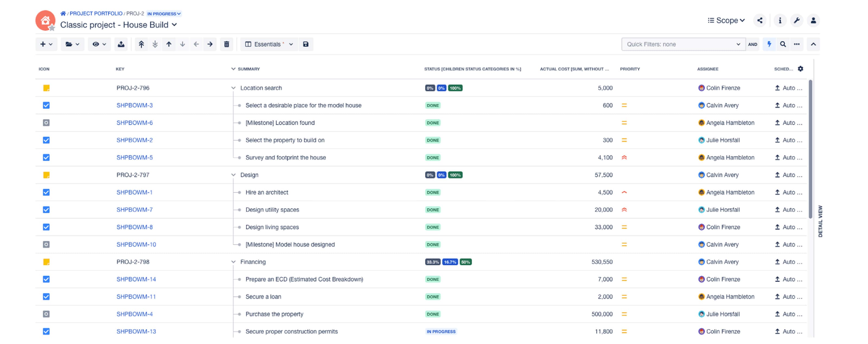This screenshot has width=868, height=344.
Task: Open the wrench configuration icon
Action: [797, 21]
